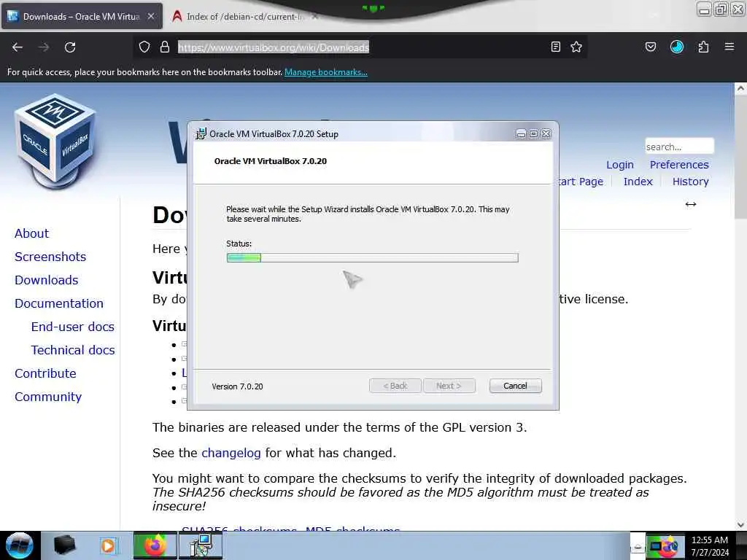Restore down the browser window
This screenshot has height=560, width=747.
pos(721,9)
